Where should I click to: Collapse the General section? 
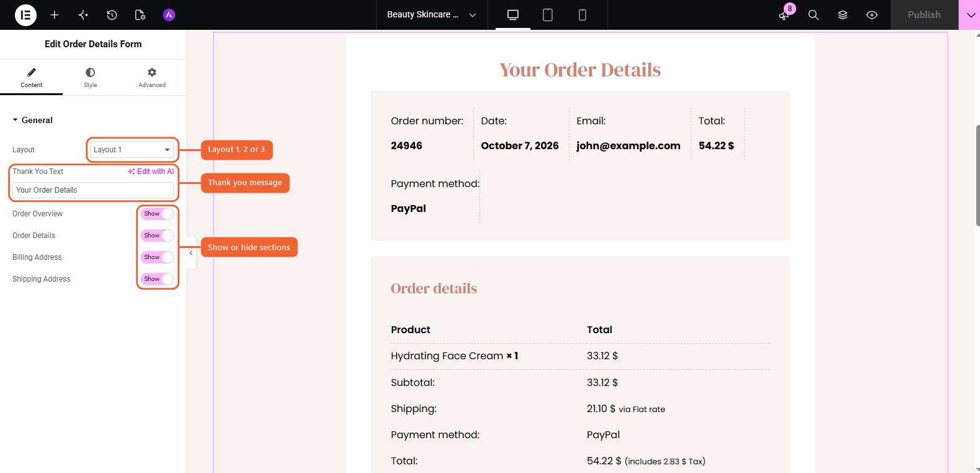pyautogui.click(x=32, y=120)
